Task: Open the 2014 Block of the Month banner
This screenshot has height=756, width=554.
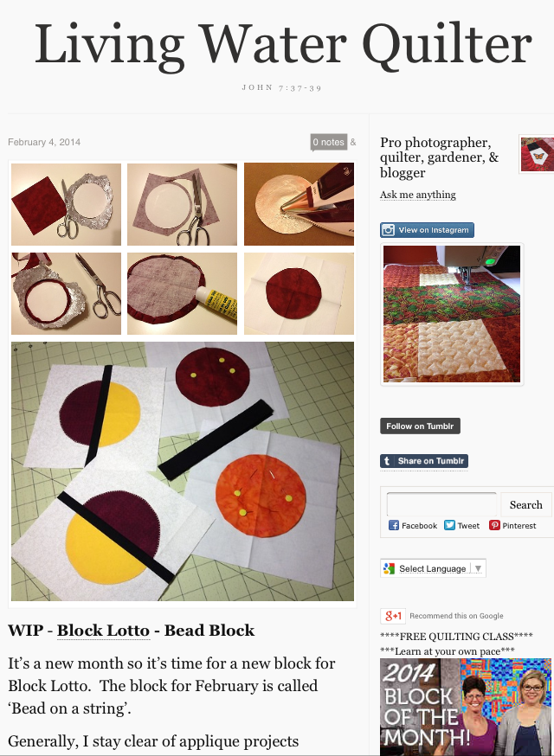Action: [x=466, y=707]
